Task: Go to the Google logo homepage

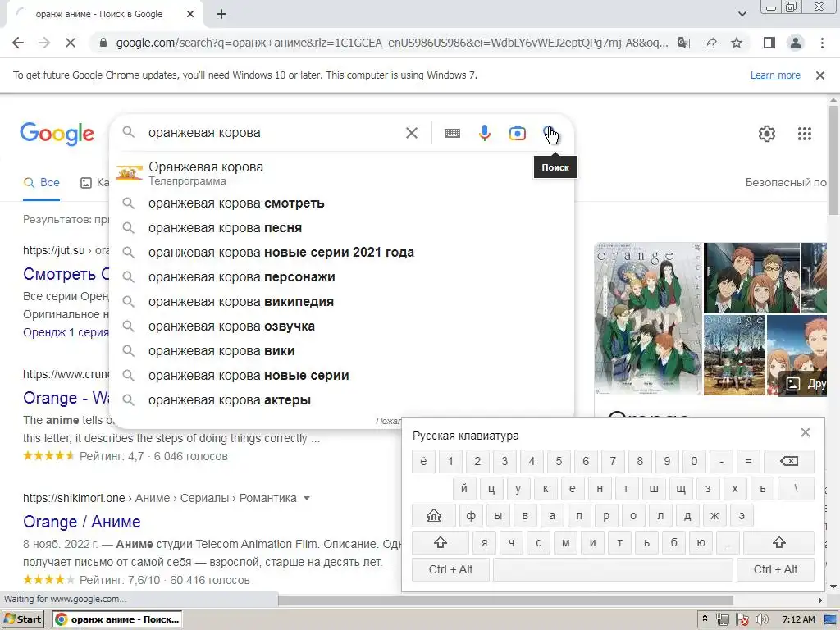Action: 57,134
